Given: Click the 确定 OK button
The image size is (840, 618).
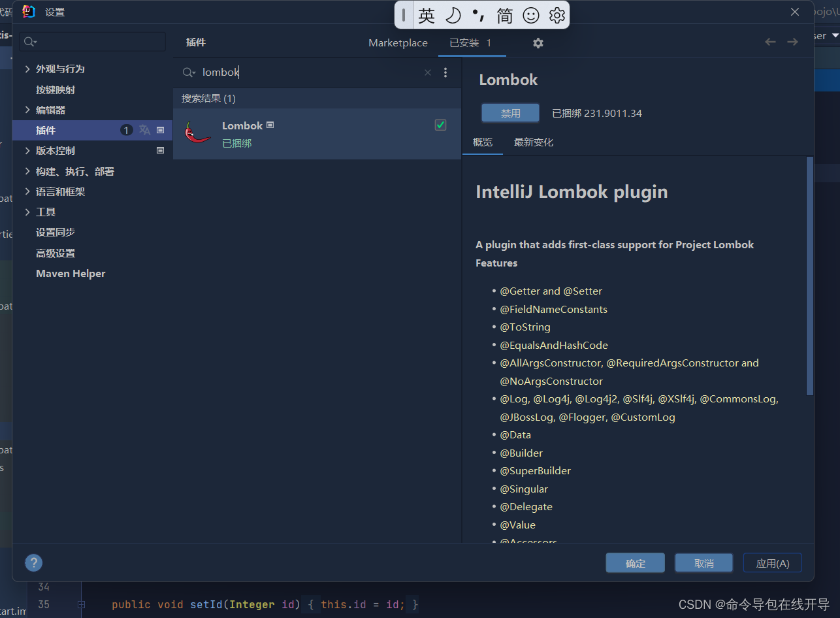Looking at the screenshot, I should (636, 563).
